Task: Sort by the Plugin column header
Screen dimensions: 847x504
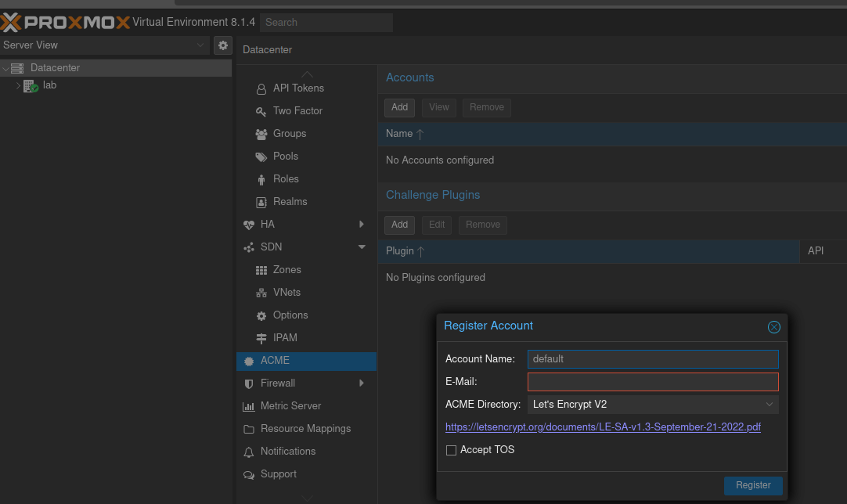Action: (x=588, y=251)
